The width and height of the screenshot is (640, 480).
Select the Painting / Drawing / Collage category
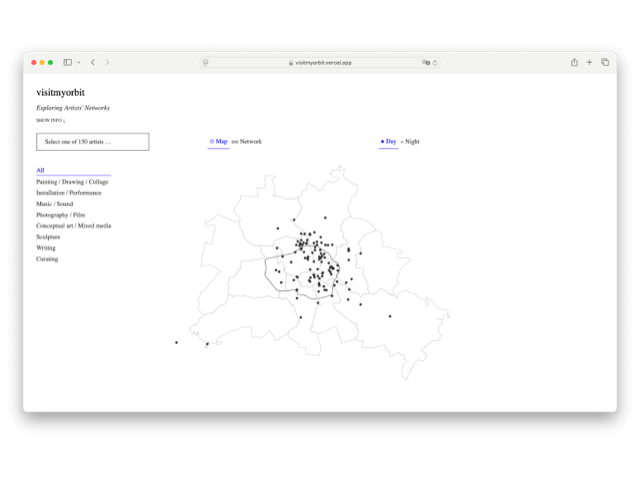[72, 182]
